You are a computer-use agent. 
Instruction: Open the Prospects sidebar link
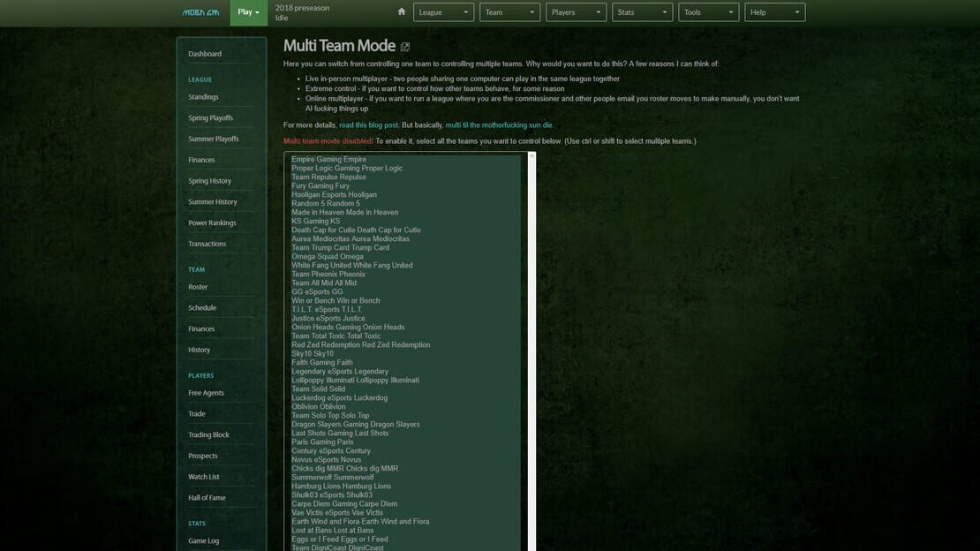[x=202, y=456]
